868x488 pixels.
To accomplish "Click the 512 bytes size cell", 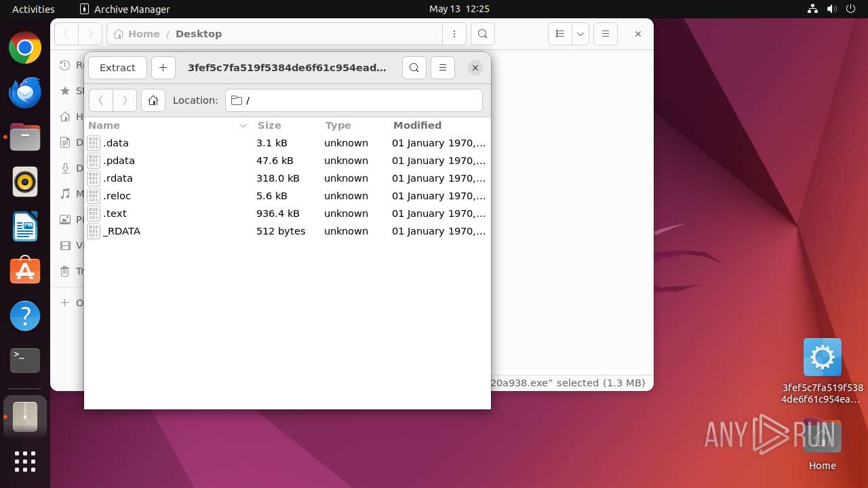I will [x=281, y=231].
